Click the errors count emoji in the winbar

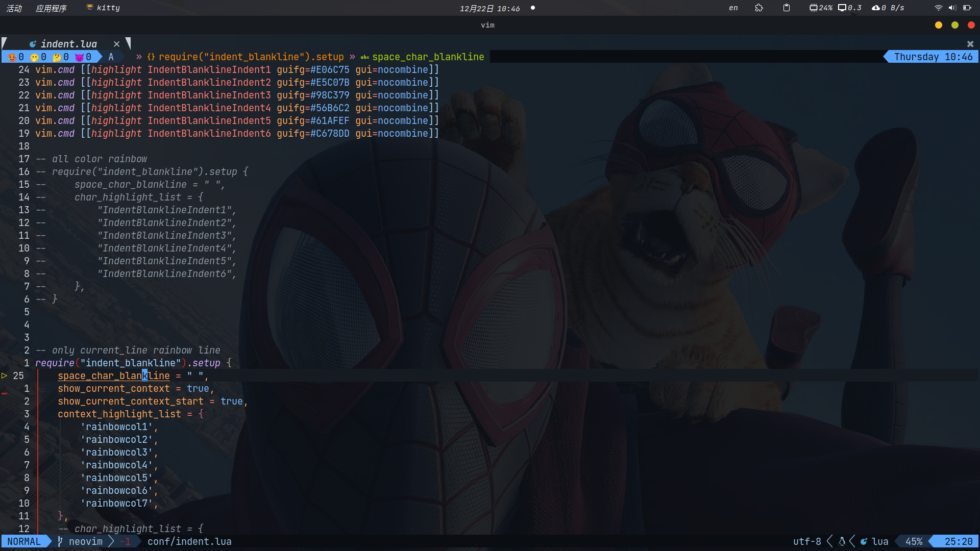12,57
